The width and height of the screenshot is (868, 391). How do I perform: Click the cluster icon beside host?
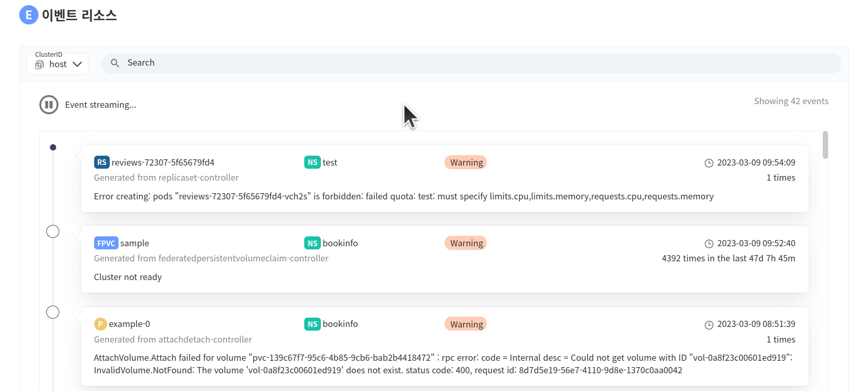coord(40,65)
